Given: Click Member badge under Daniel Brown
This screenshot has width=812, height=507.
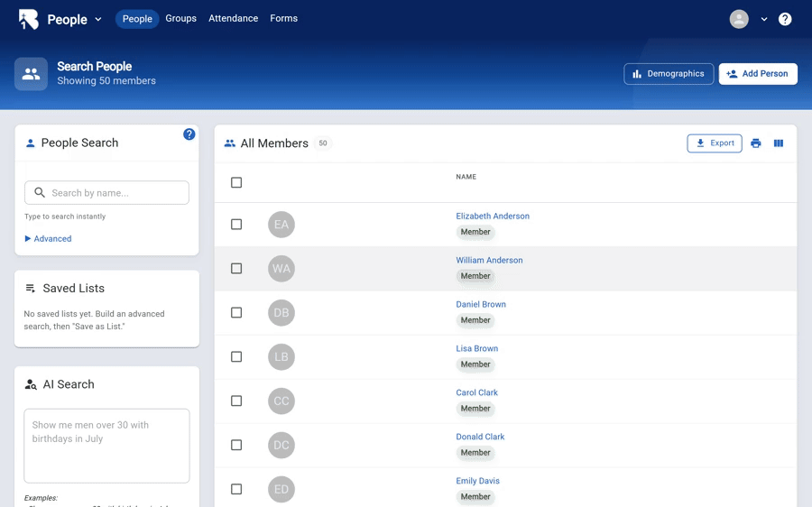Looking at the screenshot, I should coord(475,320).
